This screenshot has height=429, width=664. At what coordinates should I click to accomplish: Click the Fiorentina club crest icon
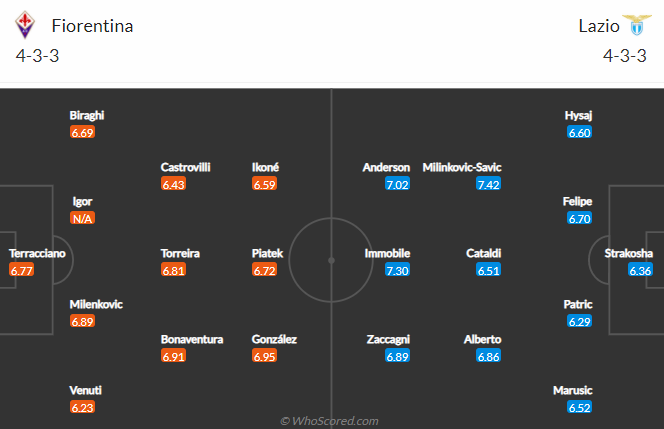[25, 25]
